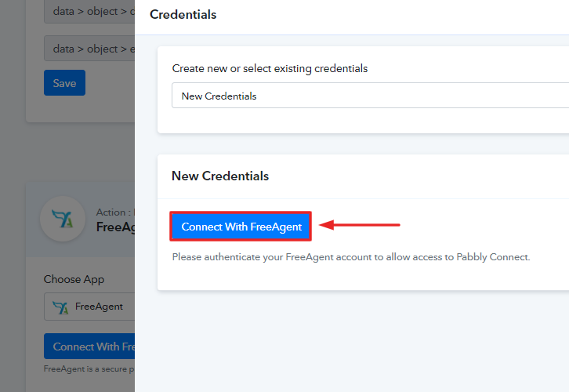Click the background Connect With Fre button
Image resolution: width=569 pixels, height=392 pixels.
coord(89,347)
